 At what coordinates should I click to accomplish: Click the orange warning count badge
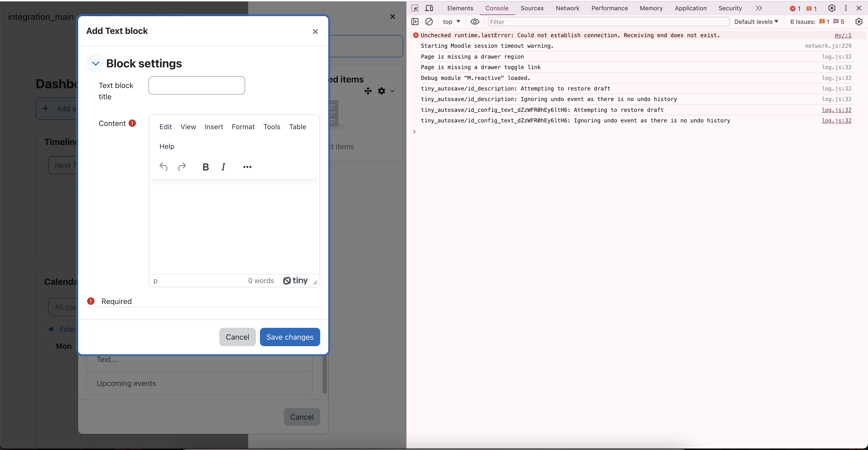pyautogui.click(x=811, y=9)
